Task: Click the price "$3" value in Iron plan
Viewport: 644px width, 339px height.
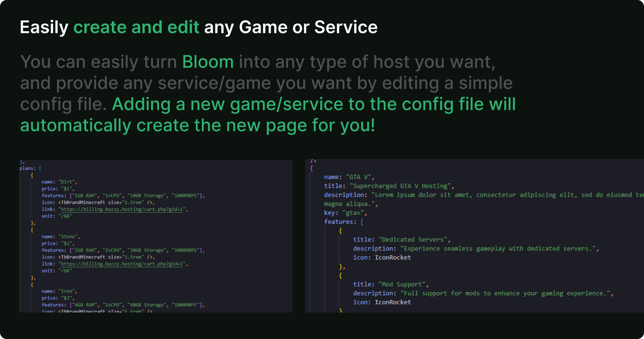Action: 66,298
